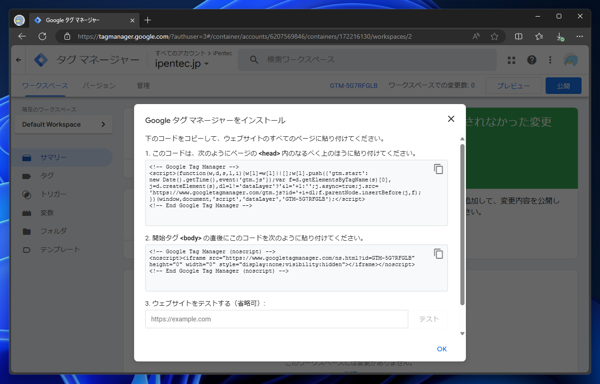Viewport: 600px width, 384px height.
Task: Click the website test URL field
Action: coord(277,319)
